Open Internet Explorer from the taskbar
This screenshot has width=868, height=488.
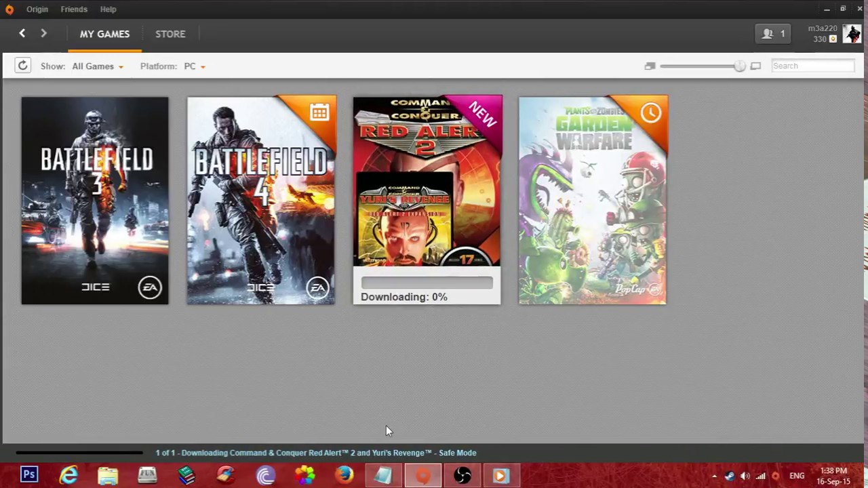[x=68, y=475]
